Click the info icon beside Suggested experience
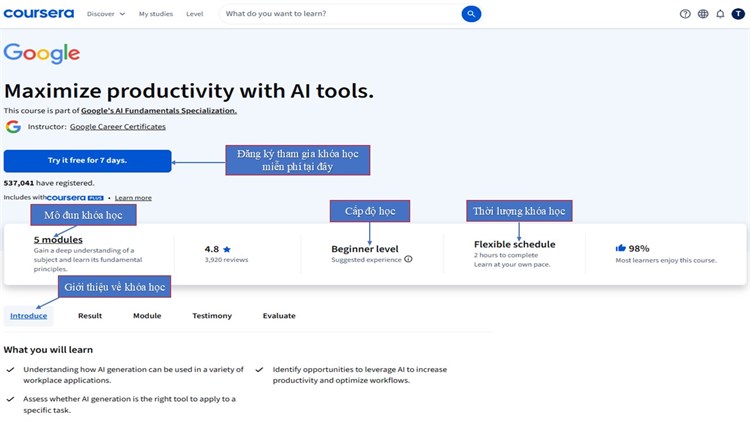Screen dimensions: 750x422 click(x=408, y=259)
